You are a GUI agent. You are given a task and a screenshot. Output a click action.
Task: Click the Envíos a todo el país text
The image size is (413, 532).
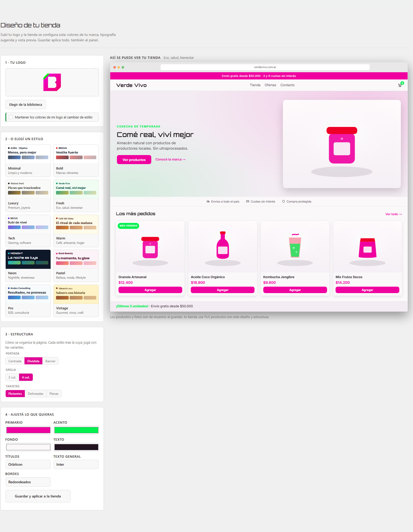click(225, 201)
